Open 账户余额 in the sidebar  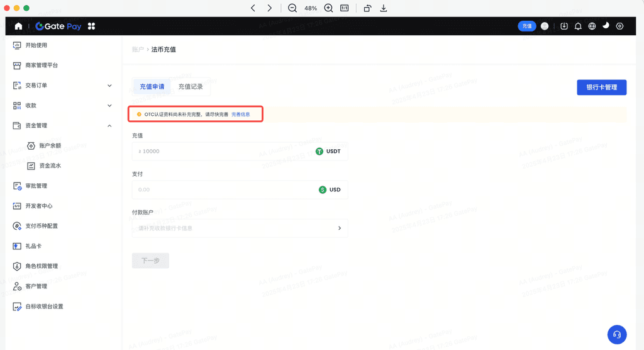50,145
